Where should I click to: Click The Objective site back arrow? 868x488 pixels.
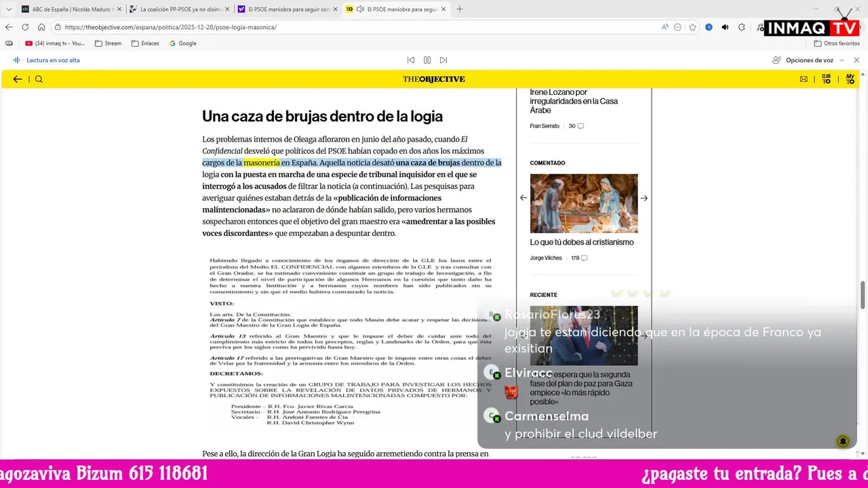(18, 79)
